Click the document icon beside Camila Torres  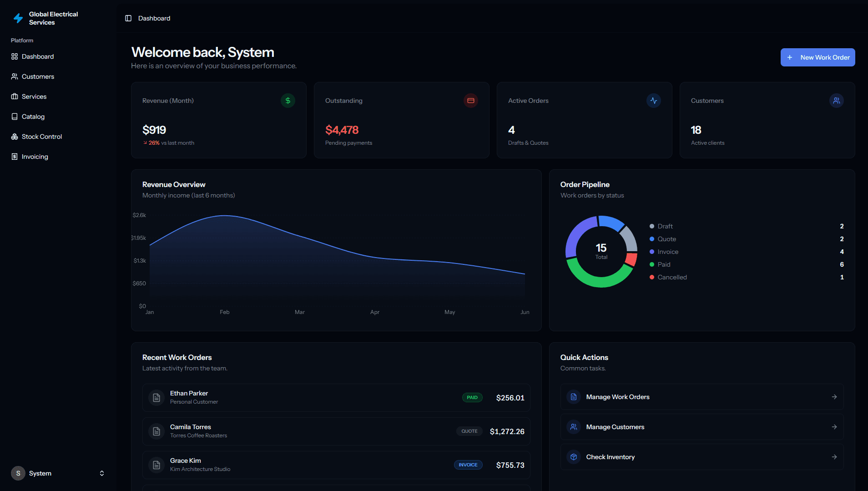tap(156, 431)
